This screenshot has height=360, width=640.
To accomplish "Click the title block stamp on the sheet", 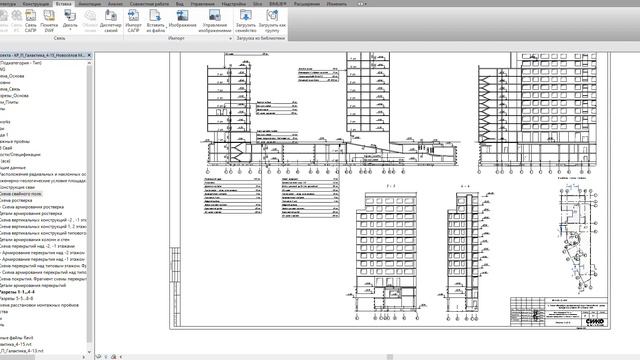I will click(559, 311).
